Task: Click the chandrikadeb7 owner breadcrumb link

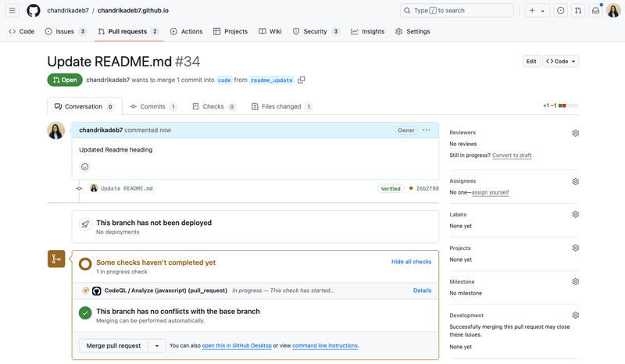Action: click(68, 10)
